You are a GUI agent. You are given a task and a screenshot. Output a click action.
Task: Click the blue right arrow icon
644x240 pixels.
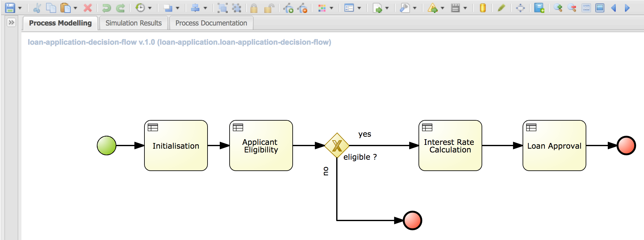[x=627, y=8]
